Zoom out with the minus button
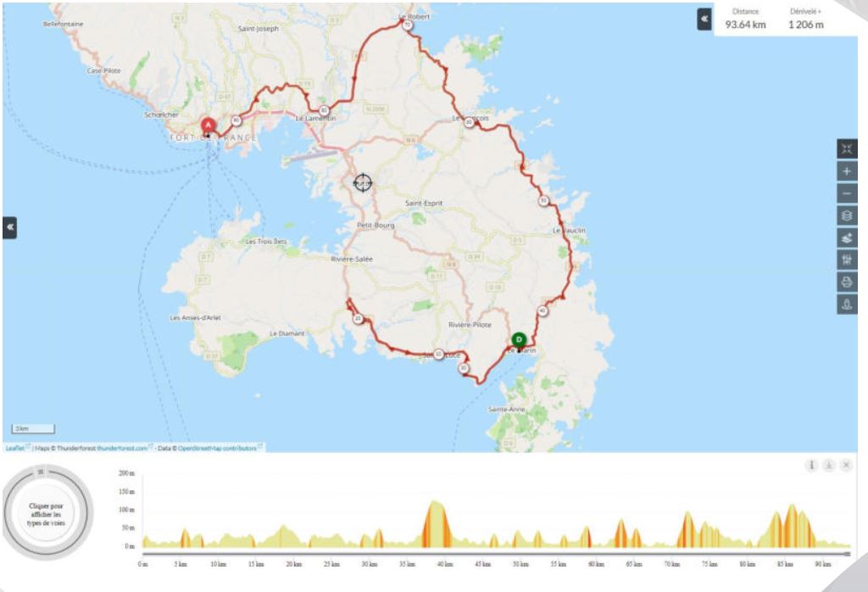This screenshot has height=592, width=868. coord(847,193)
